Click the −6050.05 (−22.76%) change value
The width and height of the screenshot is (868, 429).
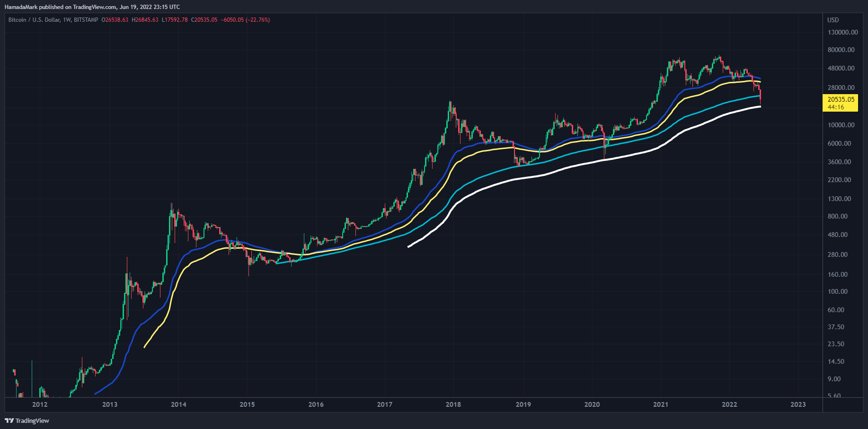click(245, 20)
